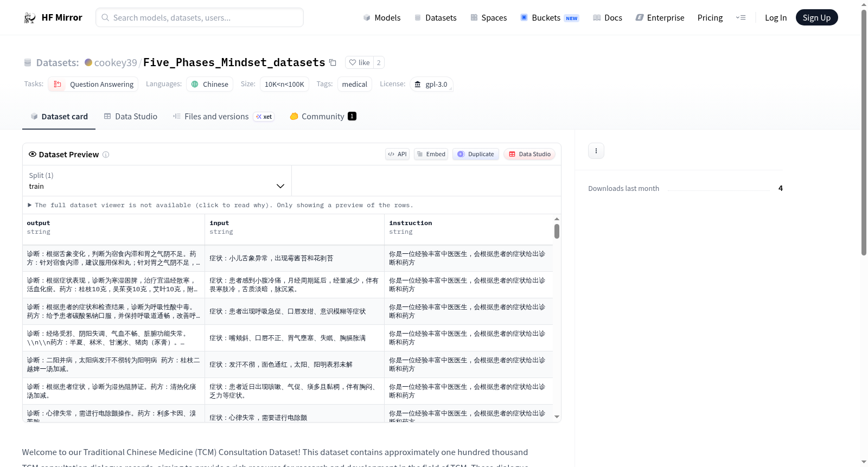Open Data Studio from the preview header
868x467 pixels.
529,154
